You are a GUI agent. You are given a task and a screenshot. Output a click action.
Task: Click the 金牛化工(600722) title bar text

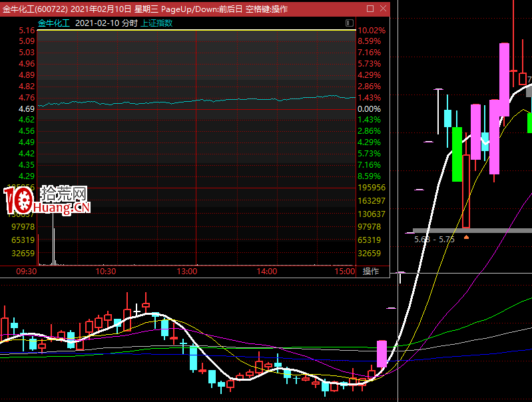[x=35, y=9]
